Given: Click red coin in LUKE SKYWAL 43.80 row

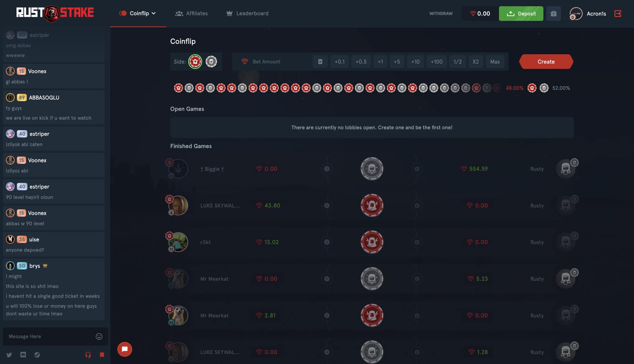Looking at the screenshot, I should 372,206.
